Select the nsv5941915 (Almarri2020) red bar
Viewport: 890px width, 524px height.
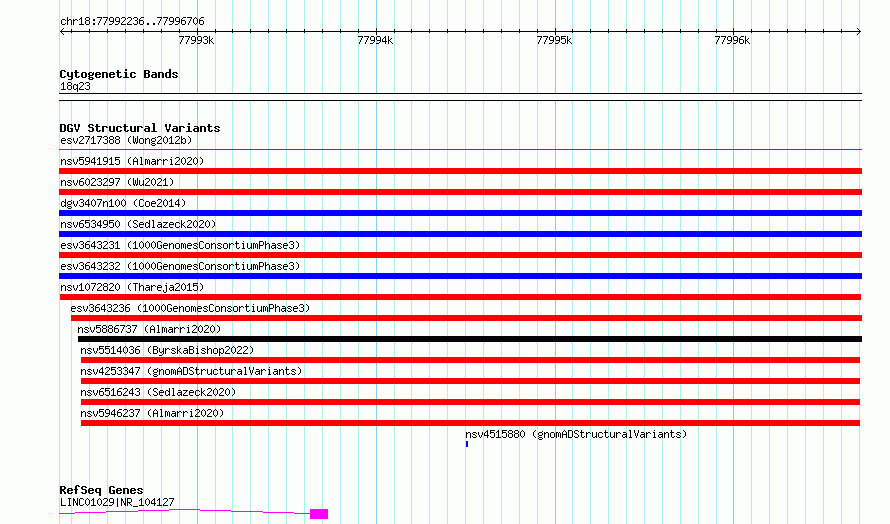(x=460, y=171)
